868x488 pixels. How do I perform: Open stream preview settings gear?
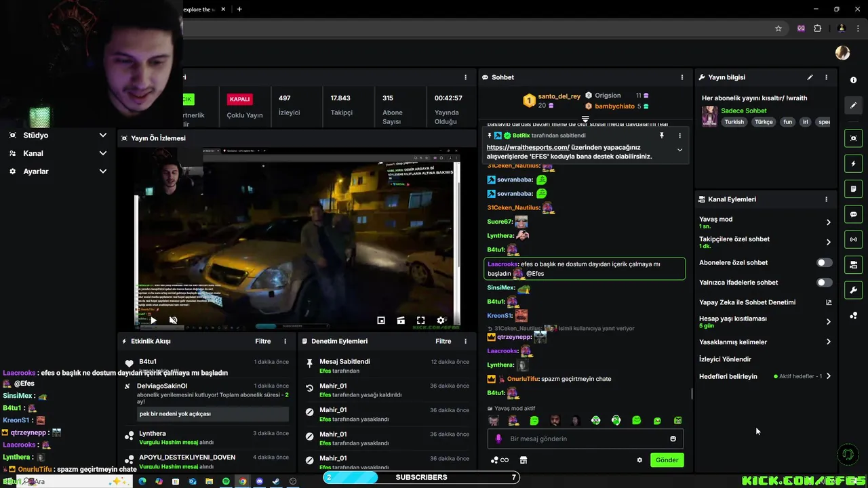point(441,321)
